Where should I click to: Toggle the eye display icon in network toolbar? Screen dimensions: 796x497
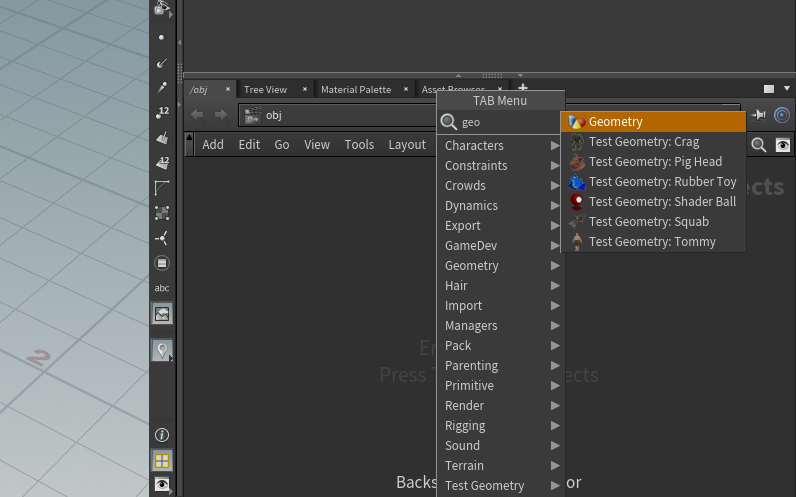[783, 145]
